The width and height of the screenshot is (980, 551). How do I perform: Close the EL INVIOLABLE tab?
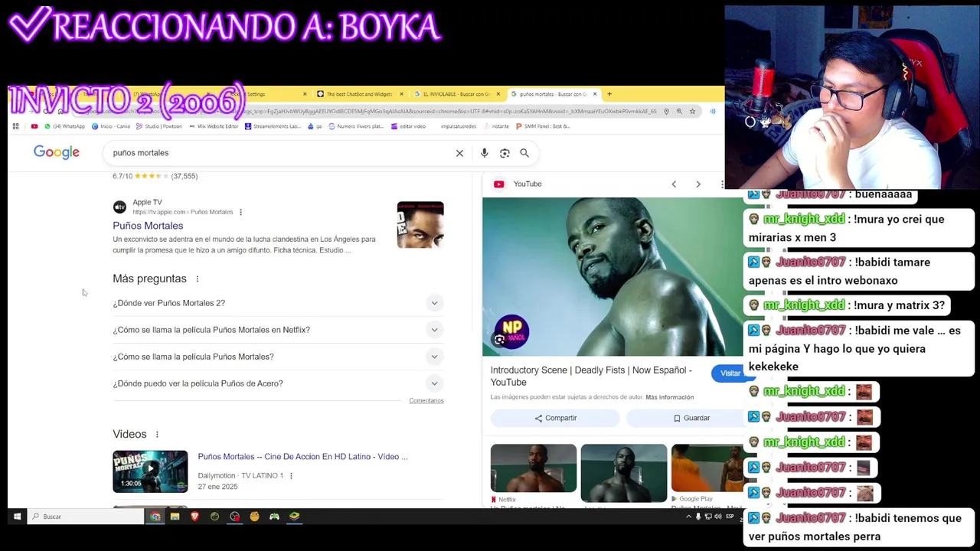point(498,94)
